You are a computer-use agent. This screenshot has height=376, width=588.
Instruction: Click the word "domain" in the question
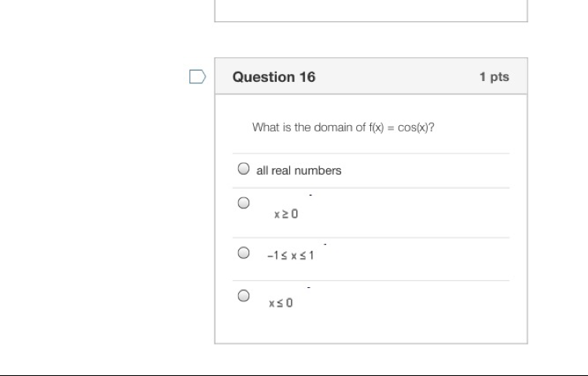pos(329,127)
